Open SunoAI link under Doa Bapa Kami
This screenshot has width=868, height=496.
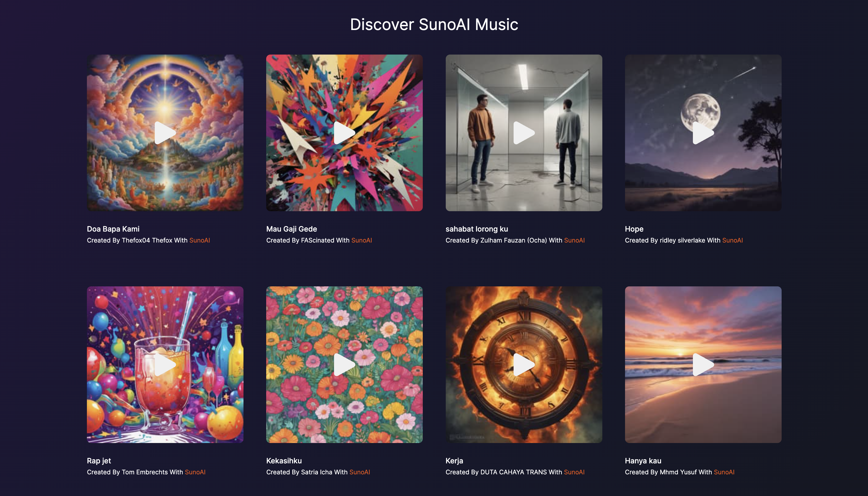[200, 240]
